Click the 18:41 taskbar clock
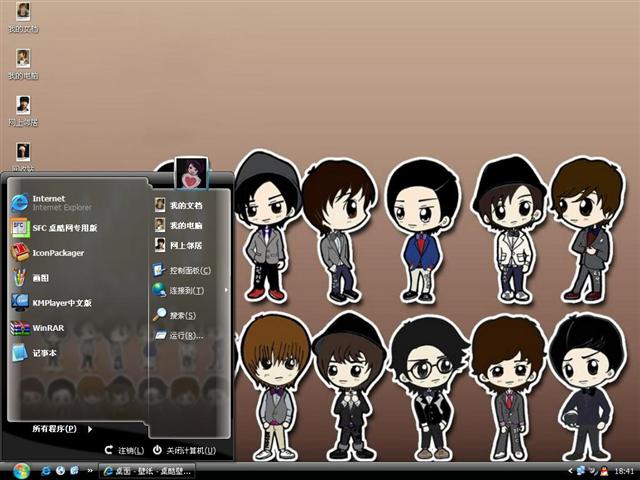Viewport: 640px width, 480px height. click(624, 471)
